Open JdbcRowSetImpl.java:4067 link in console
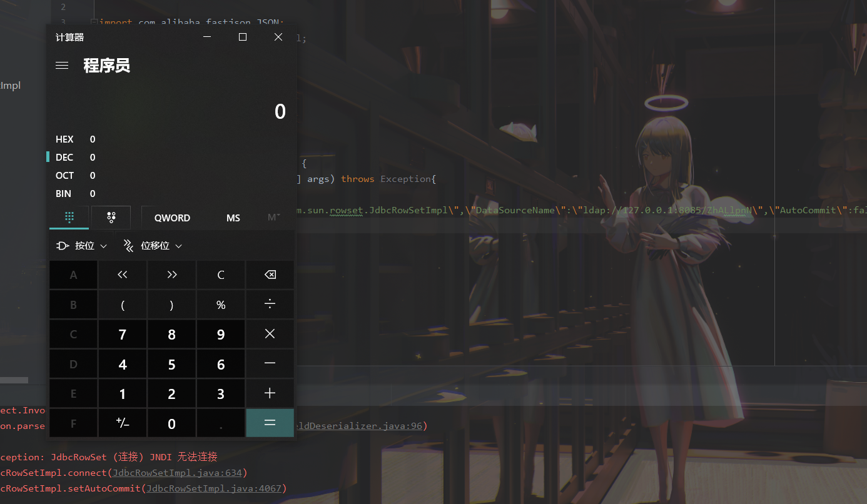This screenshot has height=504, width=867. point(214,488)
